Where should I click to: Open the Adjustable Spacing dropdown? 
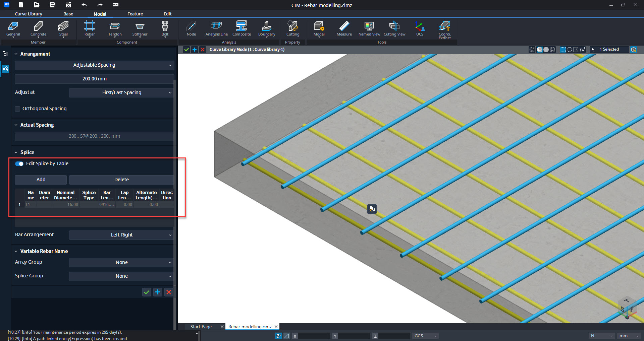point(94,65)
